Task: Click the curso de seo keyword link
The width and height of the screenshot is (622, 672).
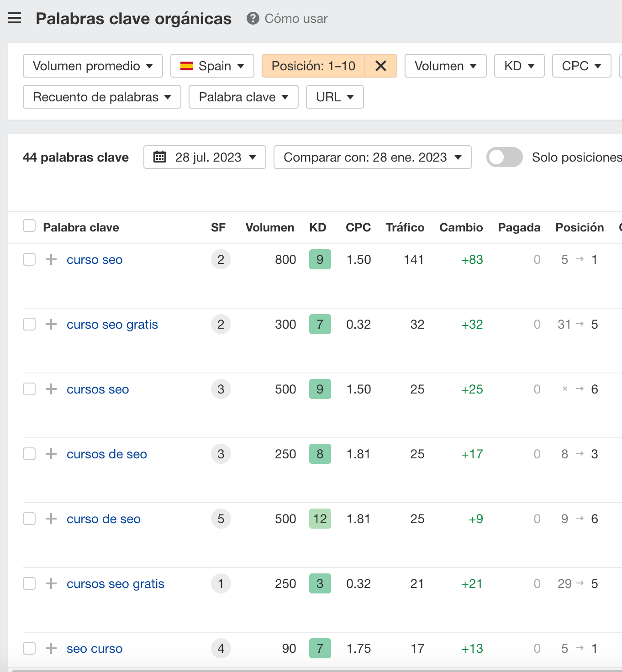Action: 103,519
